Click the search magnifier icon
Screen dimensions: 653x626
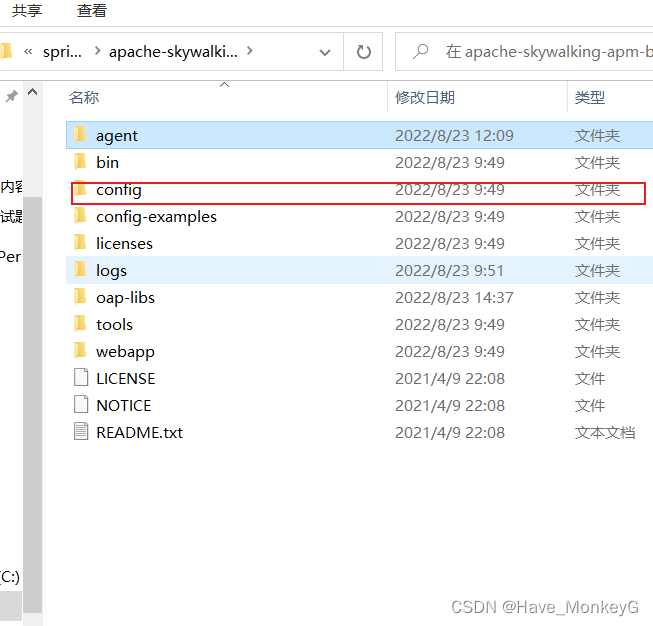(421, 52)
